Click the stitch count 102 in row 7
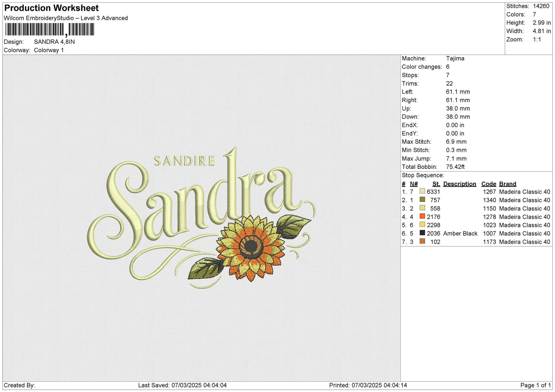The height and width of the screenshot is (392, 555). coord(435,242)
